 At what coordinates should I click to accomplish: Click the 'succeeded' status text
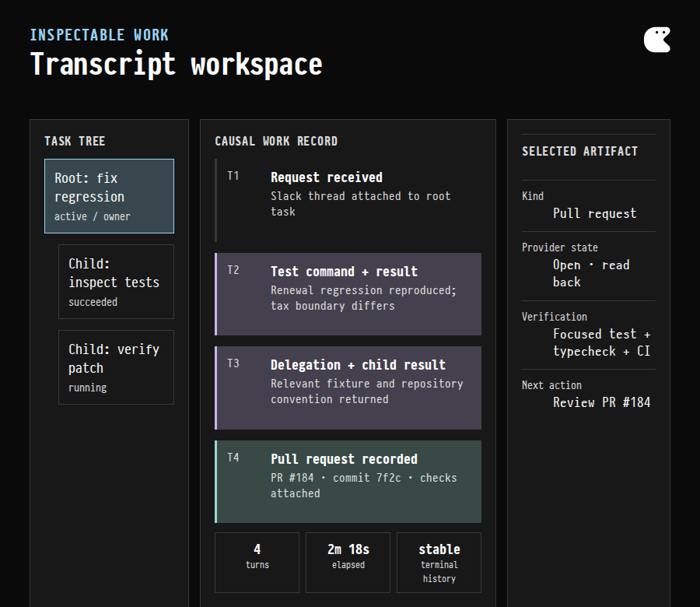coord(93,302)
